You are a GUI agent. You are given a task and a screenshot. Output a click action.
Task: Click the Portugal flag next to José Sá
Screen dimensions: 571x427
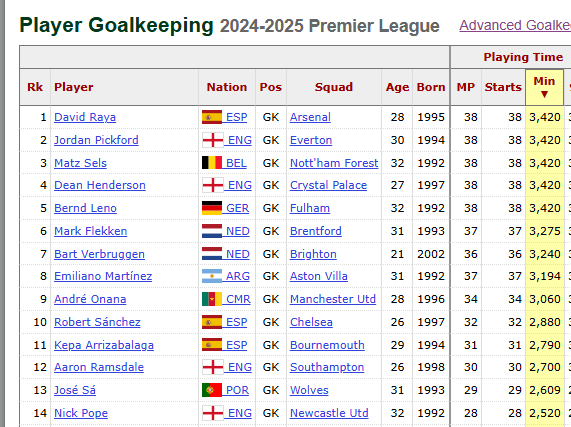[212, 390]
